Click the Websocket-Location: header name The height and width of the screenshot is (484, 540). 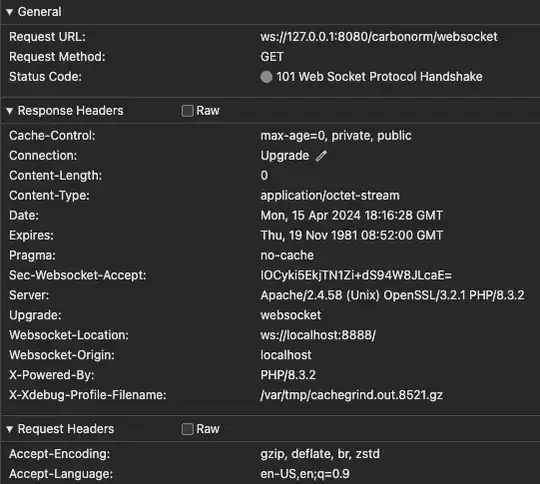[x=69, y=335]
